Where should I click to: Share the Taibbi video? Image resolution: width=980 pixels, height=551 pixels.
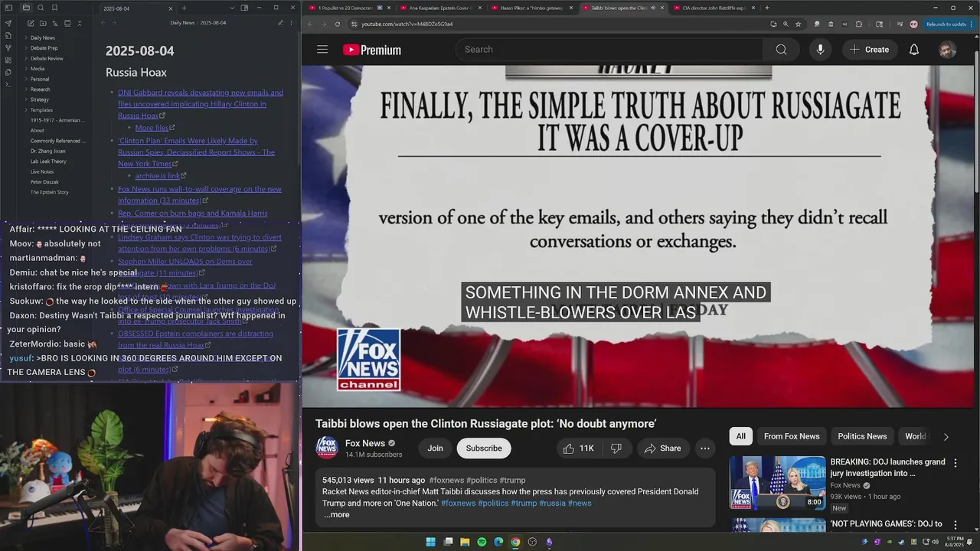663,448
